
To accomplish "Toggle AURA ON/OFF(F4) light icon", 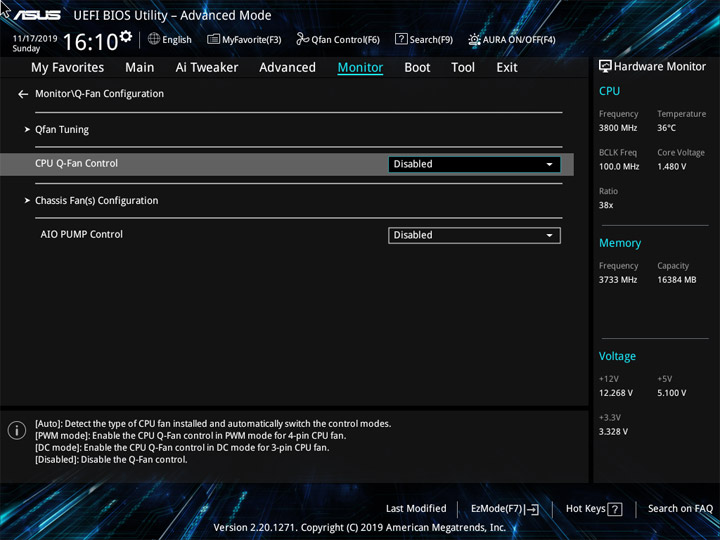I will point(474,39).
